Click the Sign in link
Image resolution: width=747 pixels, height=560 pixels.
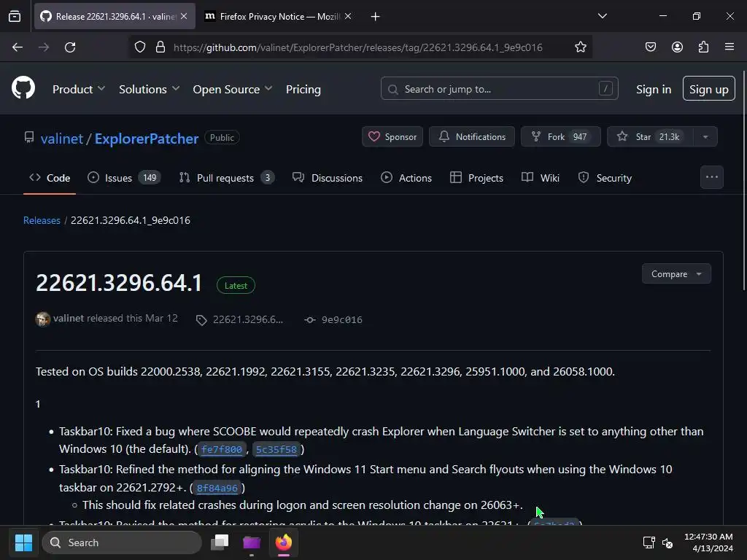[x=653, y=90]
